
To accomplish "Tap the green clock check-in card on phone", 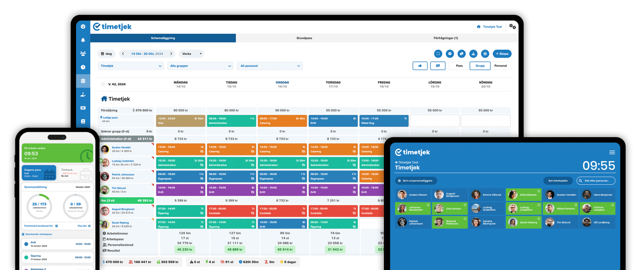I will 58,153.
